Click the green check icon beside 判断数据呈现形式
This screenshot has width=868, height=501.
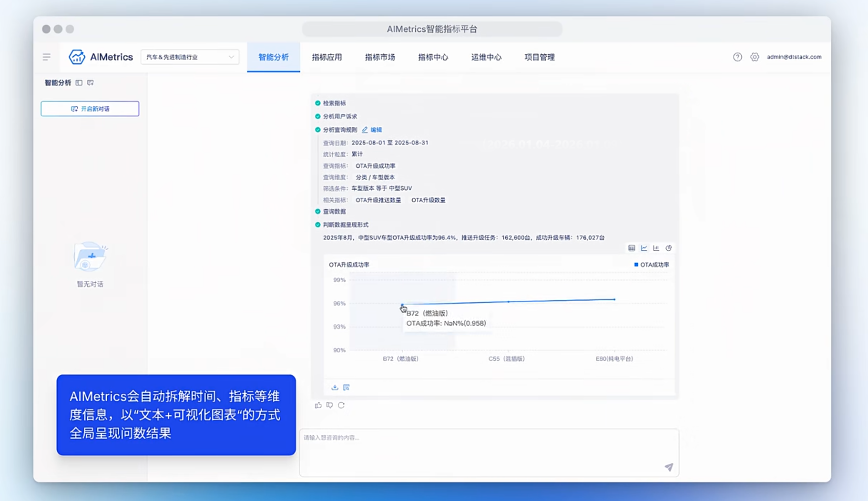click(x=318, y=225)
